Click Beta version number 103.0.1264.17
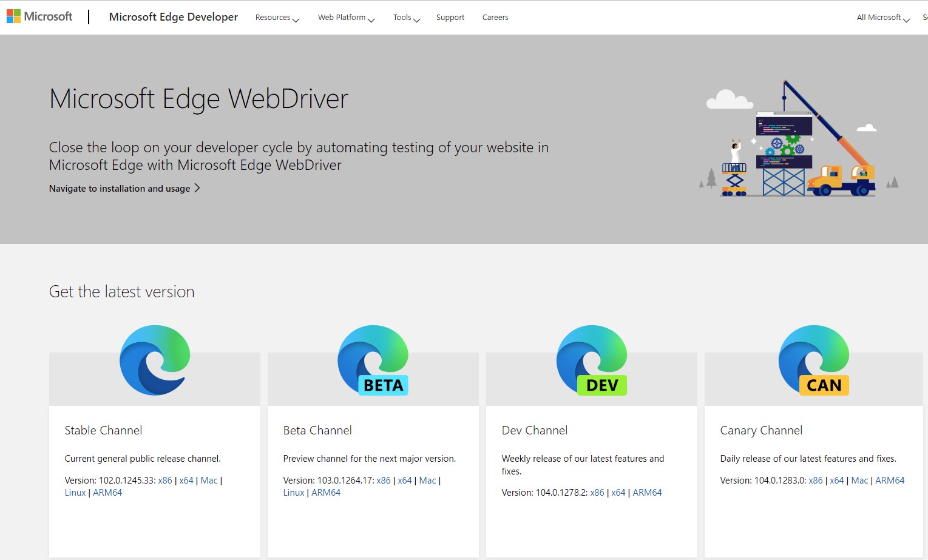 tap(345, 481)
